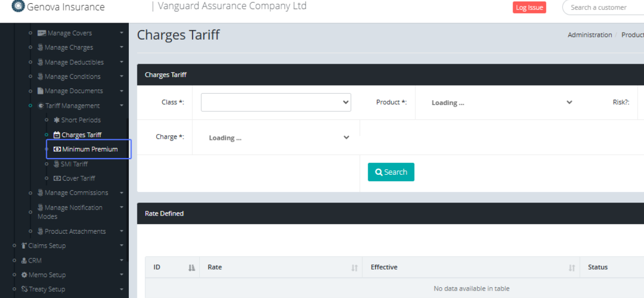This screenshot has width=644, height=298.
Task: Click the Search a customer field
Action: pyautogui.click(x=604, y=8)
